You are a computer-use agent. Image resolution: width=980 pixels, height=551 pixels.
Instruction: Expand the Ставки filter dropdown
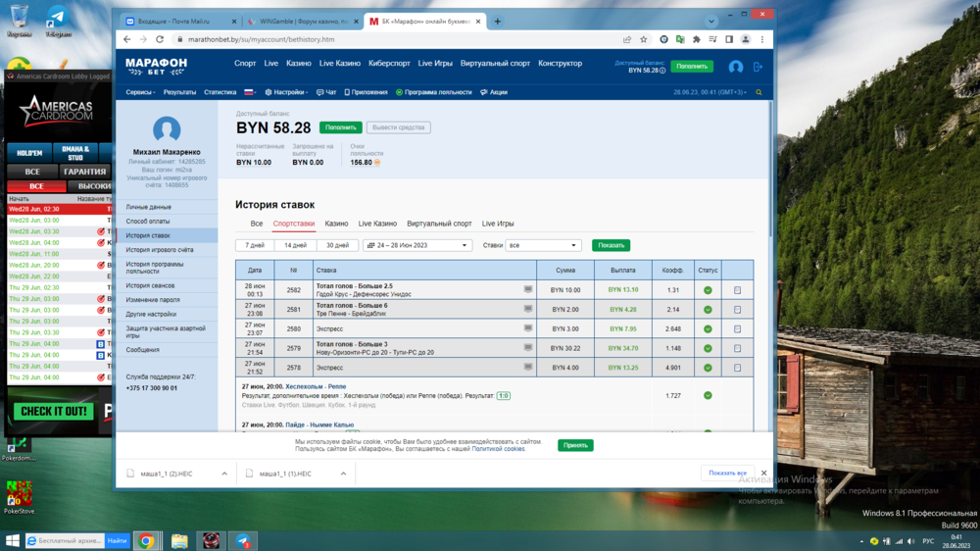point(544,245)
